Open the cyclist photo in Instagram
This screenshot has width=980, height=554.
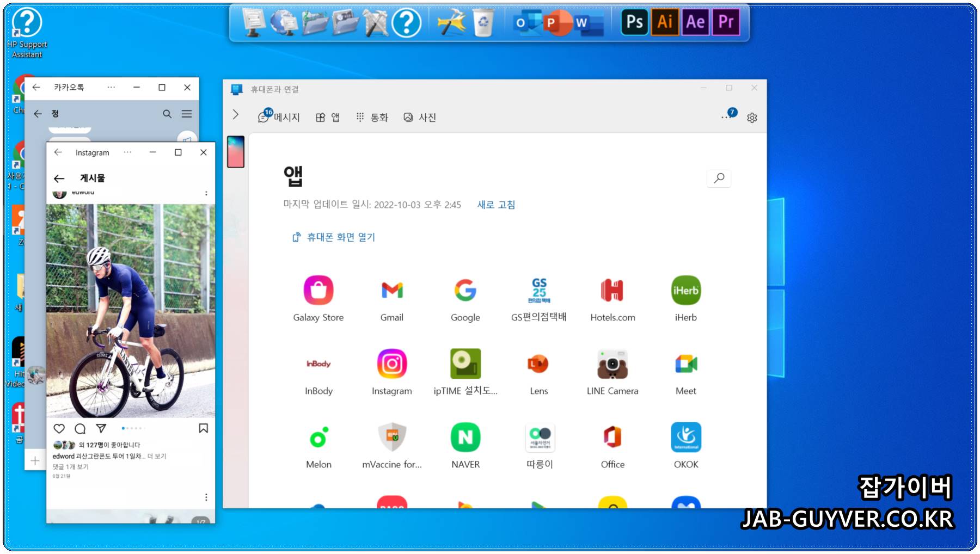coord(131,311)
